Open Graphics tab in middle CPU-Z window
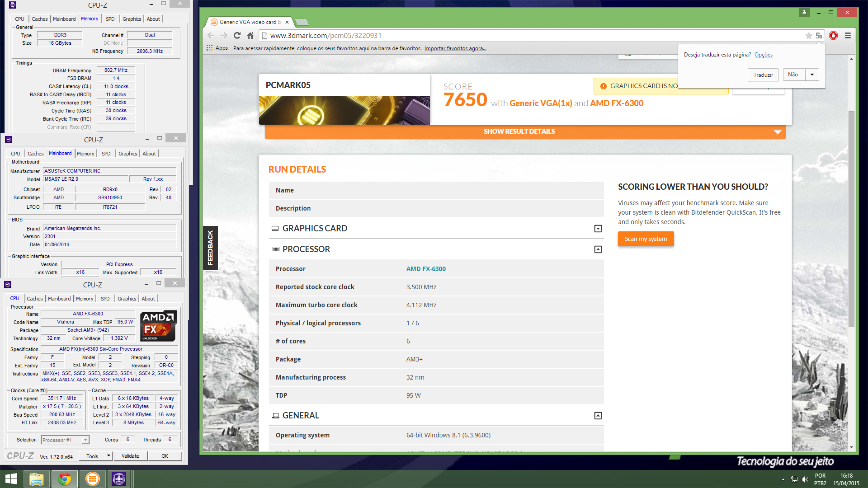 click(x=127, y=154)
